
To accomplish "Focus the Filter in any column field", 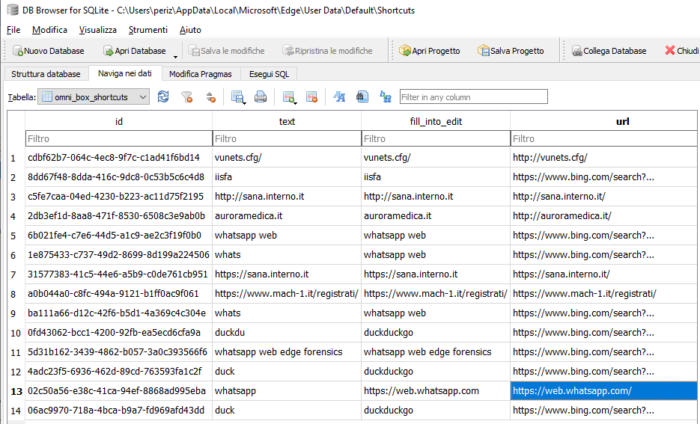I will click(x=473, y=97).
